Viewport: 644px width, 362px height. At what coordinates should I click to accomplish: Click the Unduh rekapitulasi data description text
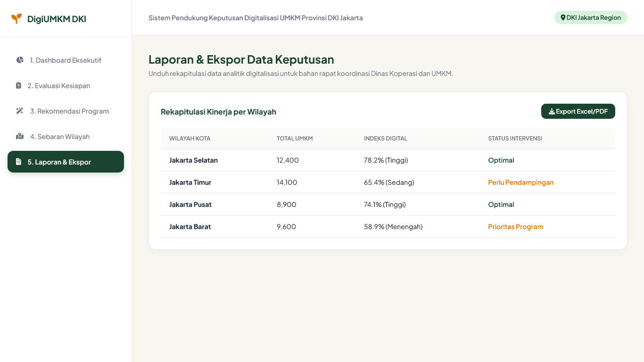point(301,74)
